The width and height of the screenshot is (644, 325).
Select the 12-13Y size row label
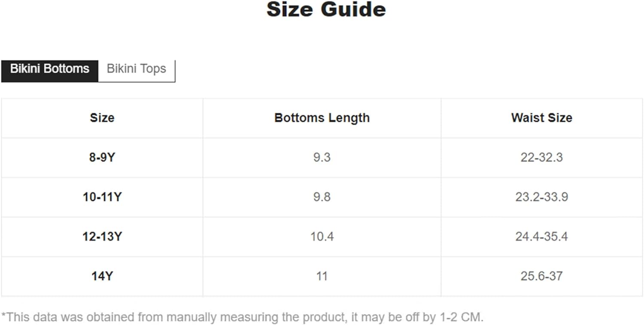[x=102, y=237]
